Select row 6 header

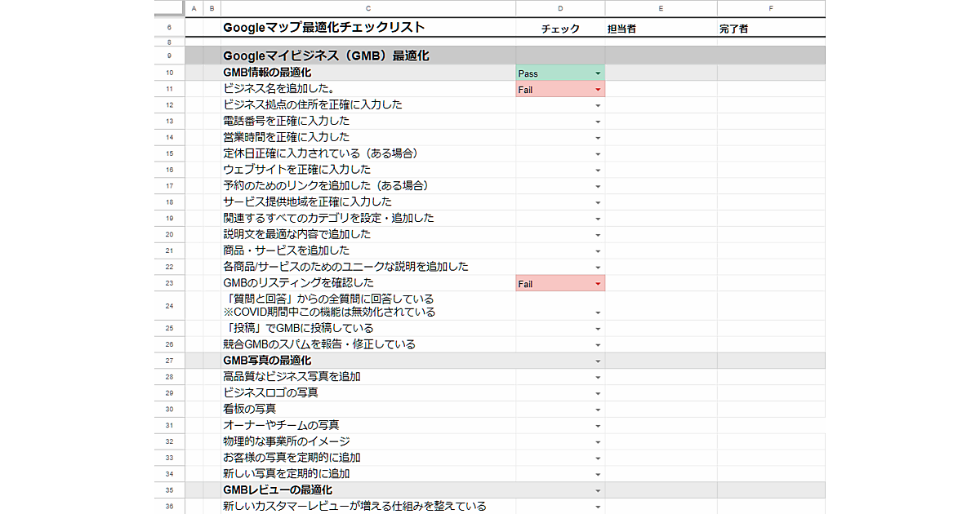(x=169, y=28)
